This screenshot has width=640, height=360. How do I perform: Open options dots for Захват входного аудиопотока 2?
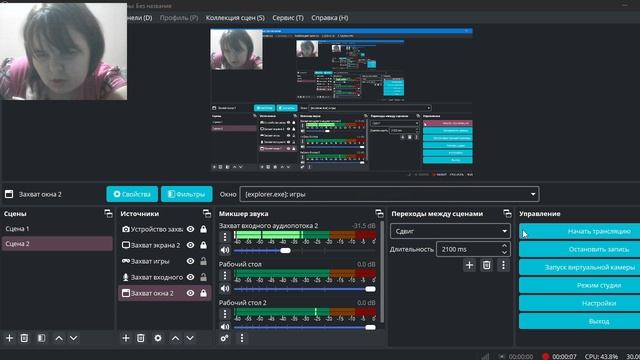tap(225, 237)
